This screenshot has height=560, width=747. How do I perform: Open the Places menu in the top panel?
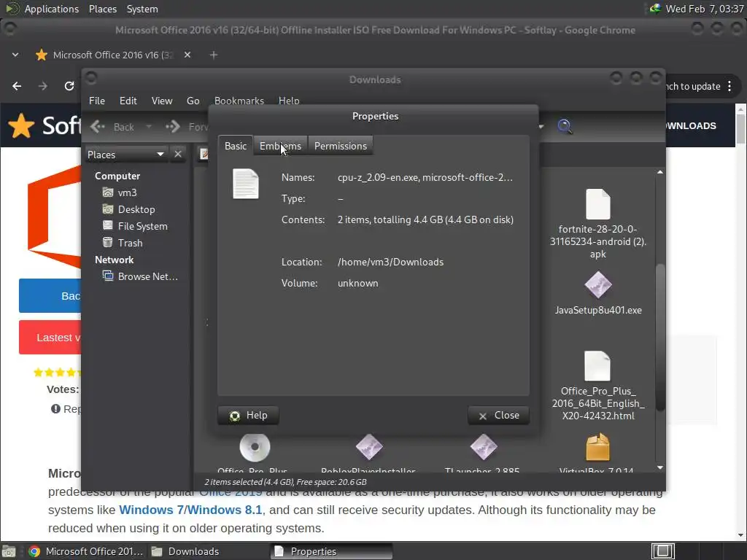[102, 9]
